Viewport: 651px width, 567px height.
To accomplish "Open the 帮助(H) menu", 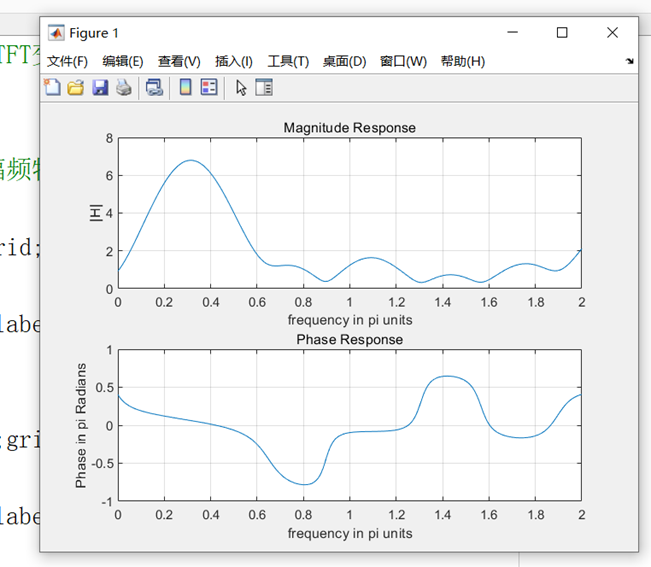I will coord(463,61).
